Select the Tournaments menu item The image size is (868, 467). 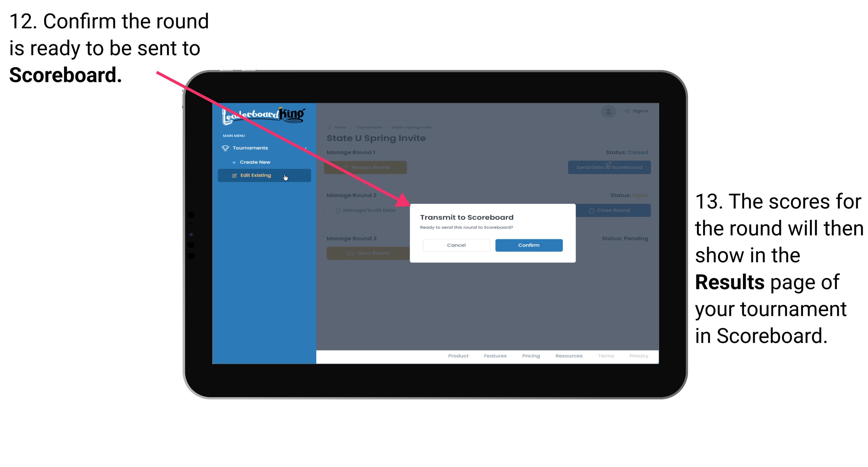(x=251, y=147)
